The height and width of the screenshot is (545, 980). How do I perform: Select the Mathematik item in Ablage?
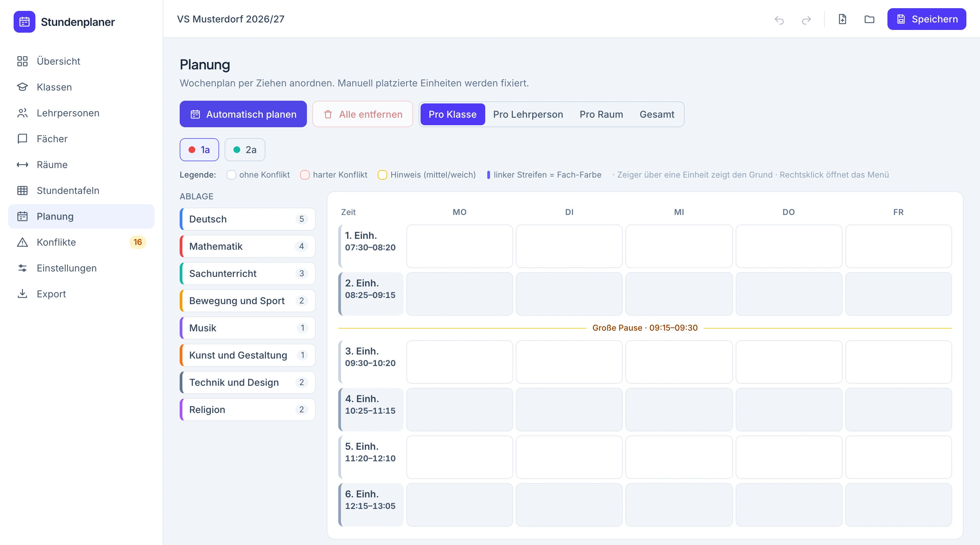247,246
